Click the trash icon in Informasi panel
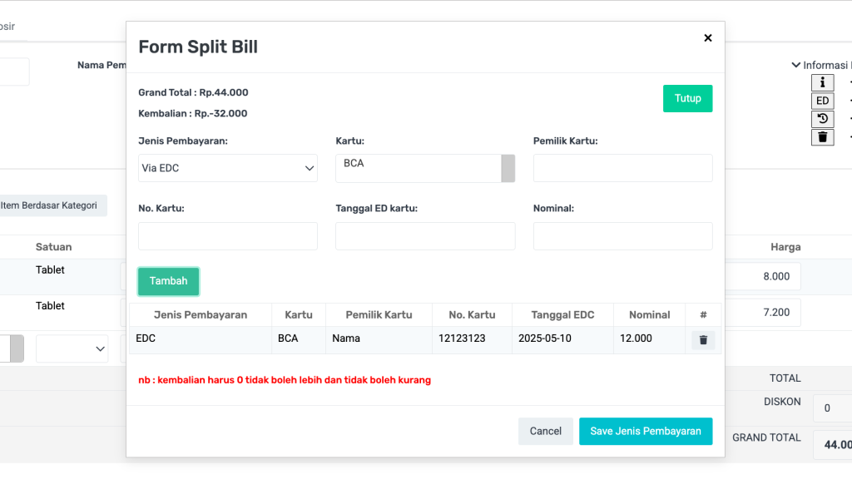 click(822, 137)
